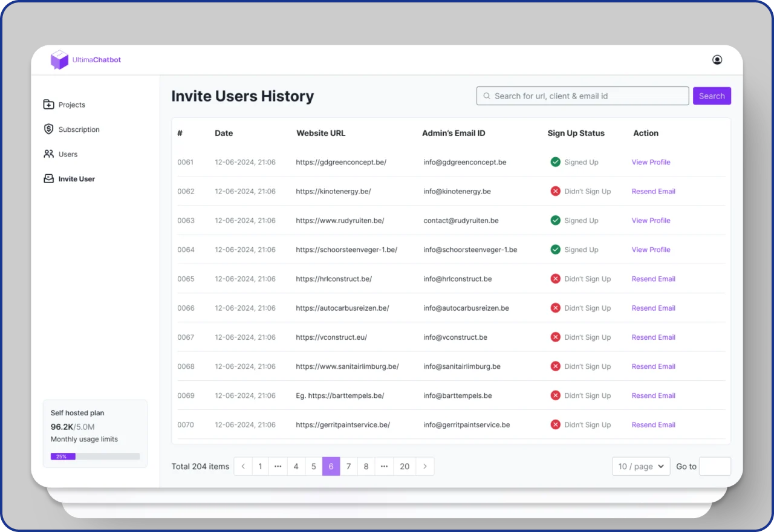Go to the next page with the right arrow
The width and height of the screenshot is (774, 532).
(425, 466)
